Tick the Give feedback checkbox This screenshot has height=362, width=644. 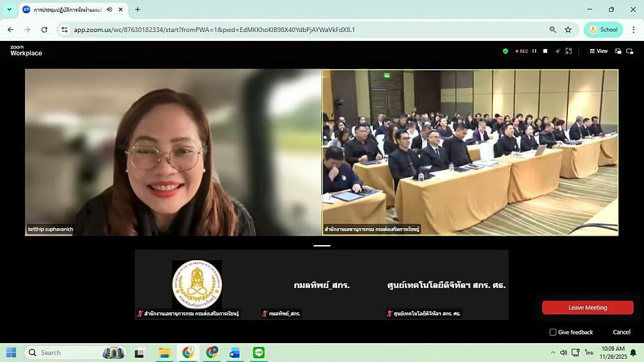553,332
